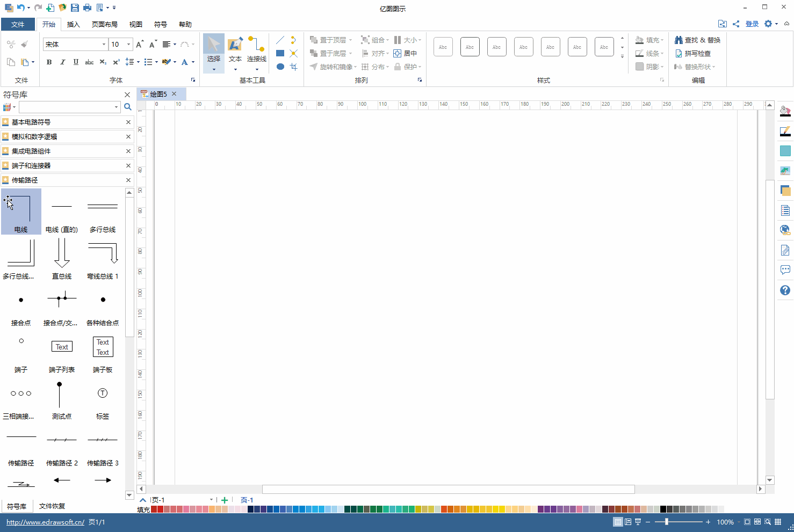Switch to the 页面布局 ribbon tab
Screen dimensions: 794x532
click(x=105, y=24)
